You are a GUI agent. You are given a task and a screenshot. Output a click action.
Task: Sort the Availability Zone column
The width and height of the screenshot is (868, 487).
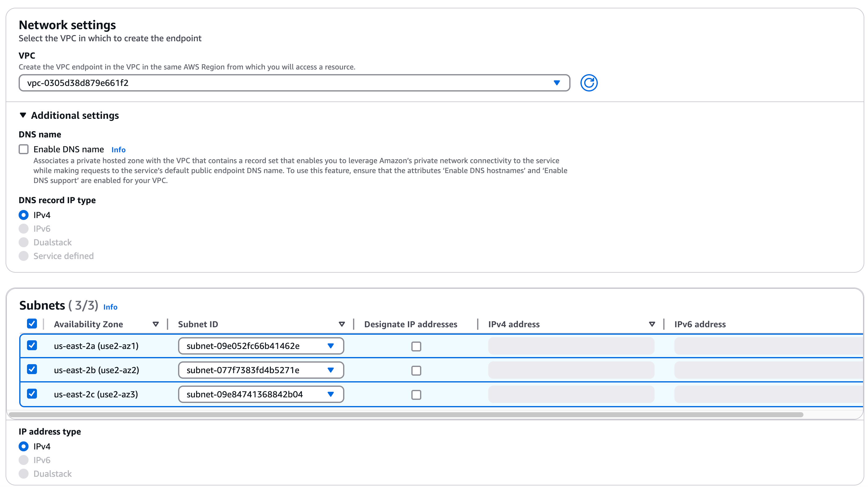coord(156,324)
